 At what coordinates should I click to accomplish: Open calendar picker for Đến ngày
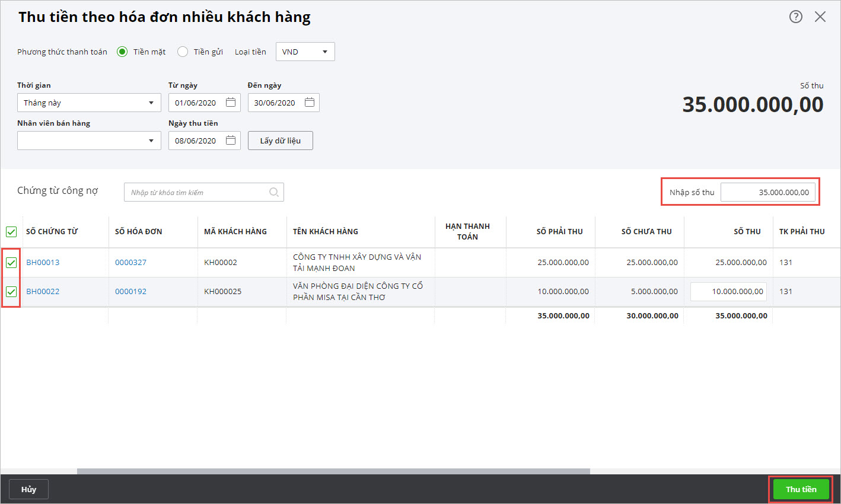click(x=310, y=103)
